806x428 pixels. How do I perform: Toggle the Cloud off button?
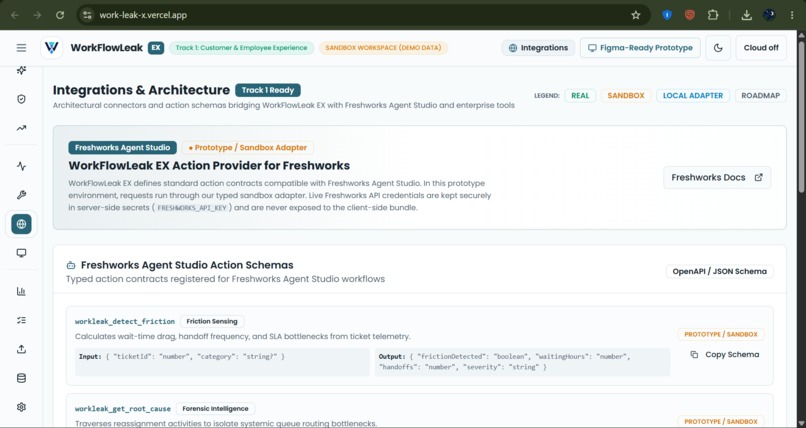pos(761,48)
